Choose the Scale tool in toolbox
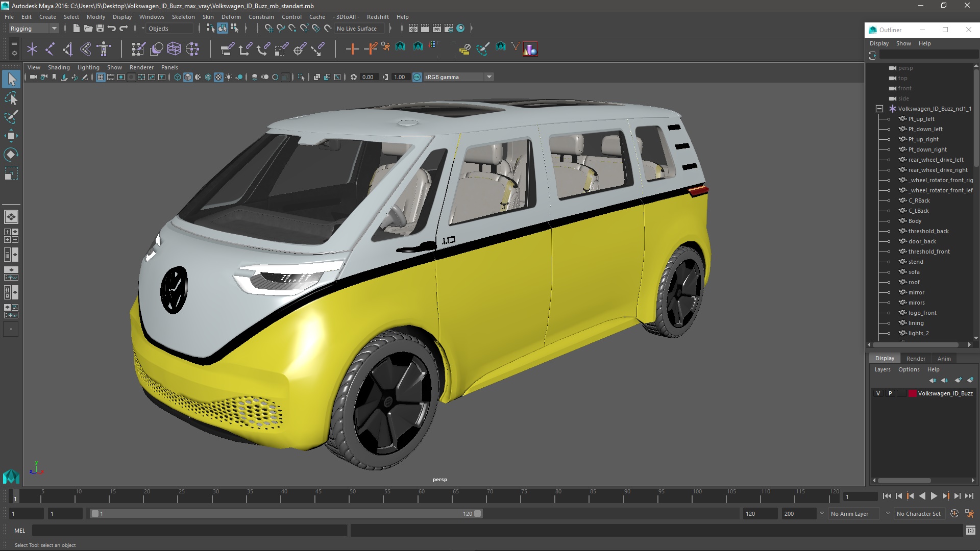 pos(11,173)
